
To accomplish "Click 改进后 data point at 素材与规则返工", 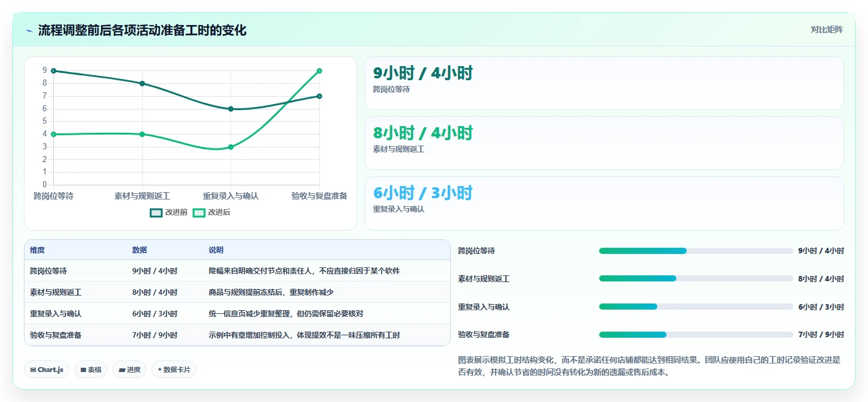I will tap(142, 134).
